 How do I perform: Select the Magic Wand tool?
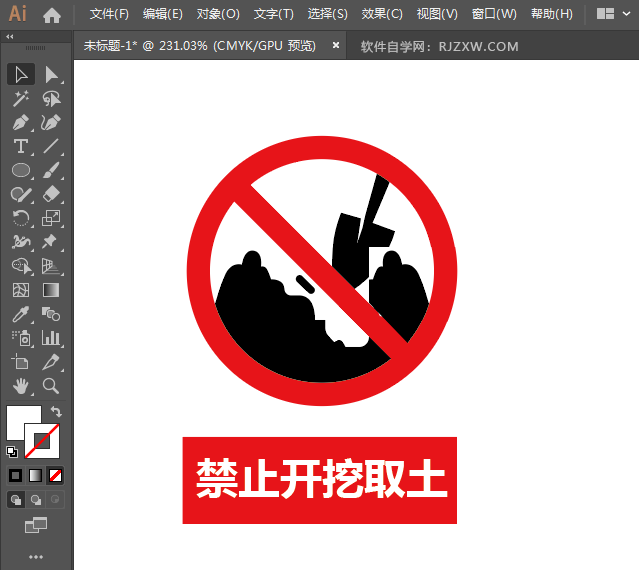point(21,99)
